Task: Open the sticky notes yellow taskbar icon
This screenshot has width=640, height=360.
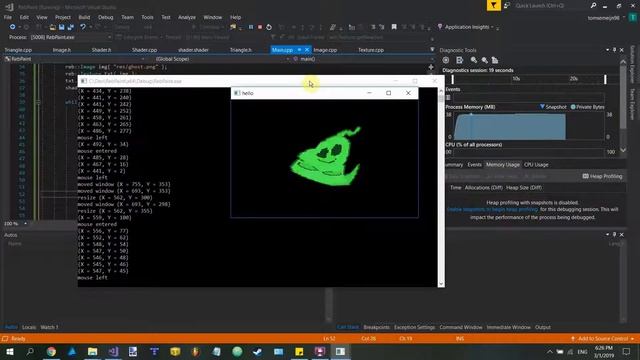Action: tap(299, 351)
